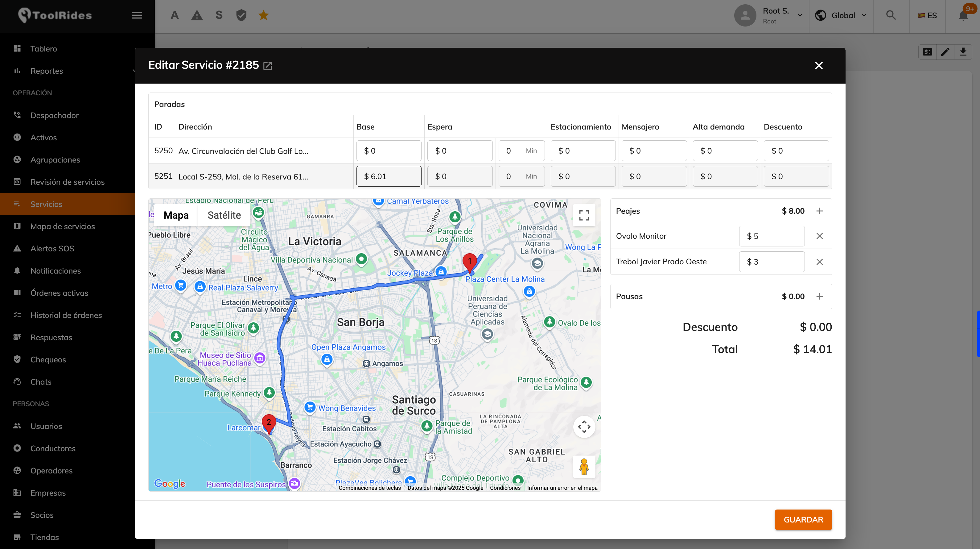Click the download icon behind dialog

963,52
